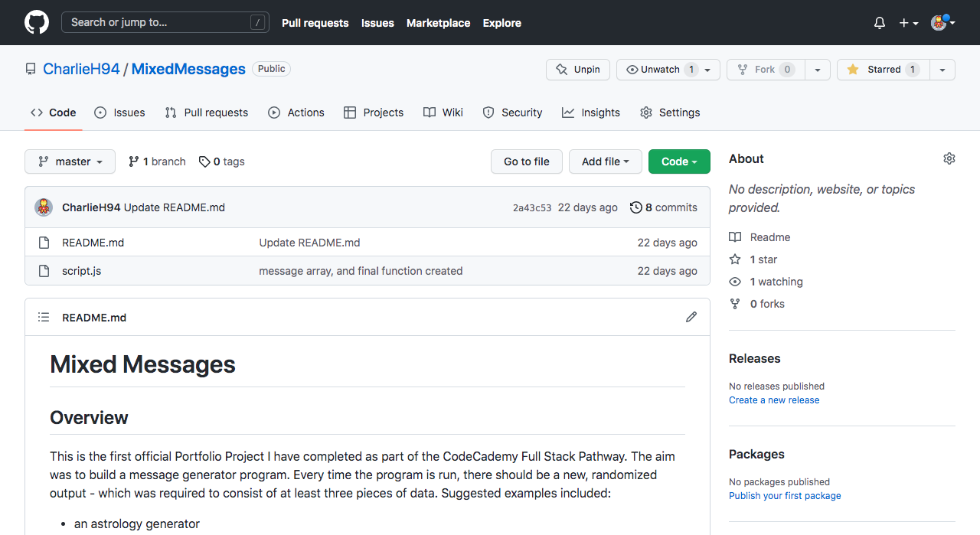Image resolution: width=980 pixels, height=535 pixels.
Task: Click the tags icon showing 0 tags
Action: (204, 161)
